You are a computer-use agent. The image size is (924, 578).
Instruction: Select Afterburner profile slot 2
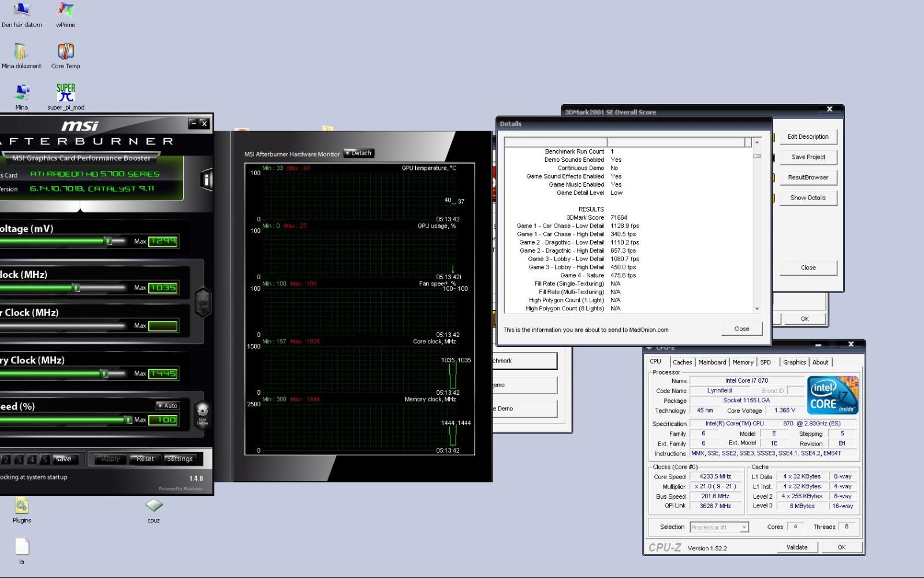[6, 460]
